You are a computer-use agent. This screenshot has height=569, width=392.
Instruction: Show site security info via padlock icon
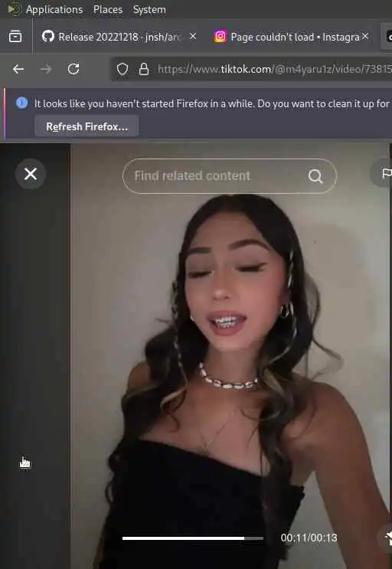144,69
